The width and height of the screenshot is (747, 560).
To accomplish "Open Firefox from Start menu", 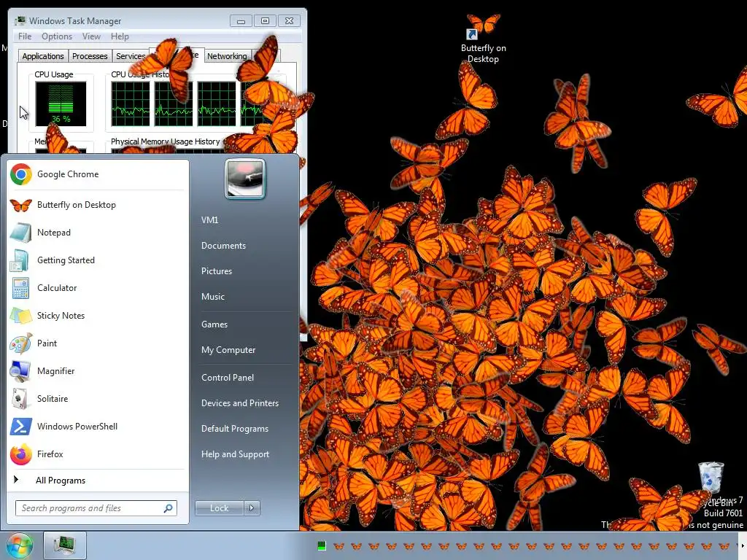I will coord(97,454).
